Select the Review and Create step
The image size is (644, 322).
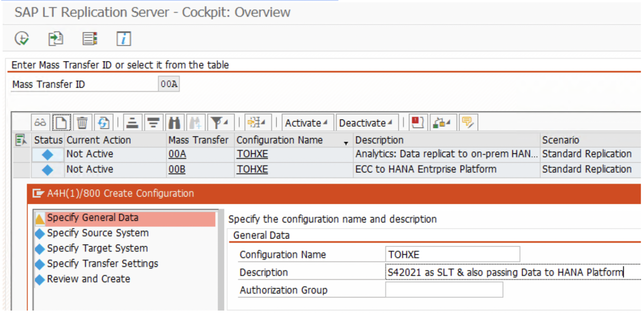pyautogui.click(x=88, y=279)
